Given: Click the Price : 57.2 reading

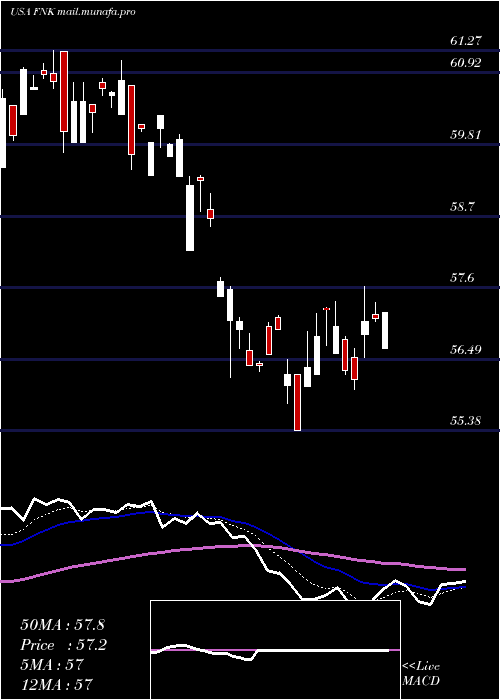Looking at the screenshot, I should coord(63,645).
